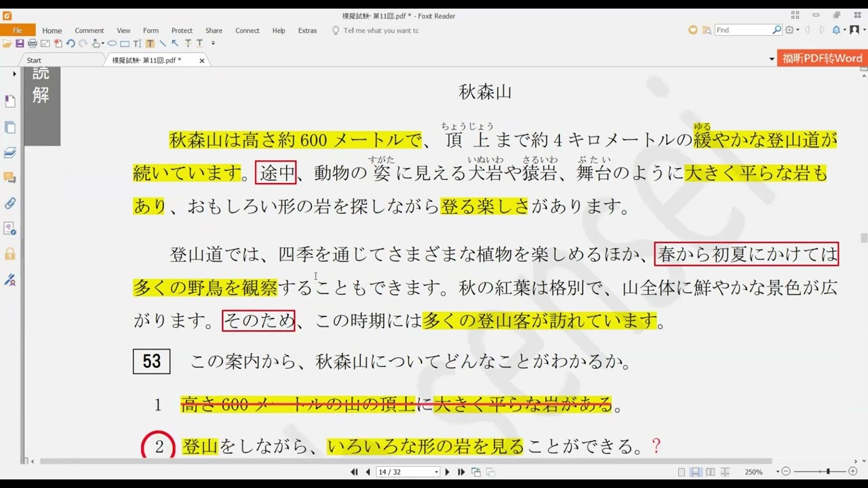The width and height of the screenshot is (868, 488).
Task: Toggle the highlight text tool
Action: pyautogui.click(x=150, y=43)
